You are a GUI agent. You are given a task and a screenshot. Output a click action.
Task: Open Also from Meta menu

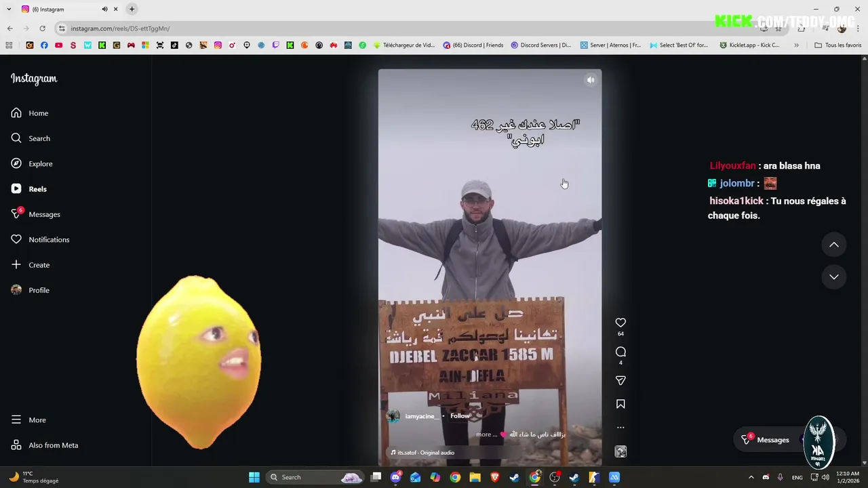coord(44,445)
